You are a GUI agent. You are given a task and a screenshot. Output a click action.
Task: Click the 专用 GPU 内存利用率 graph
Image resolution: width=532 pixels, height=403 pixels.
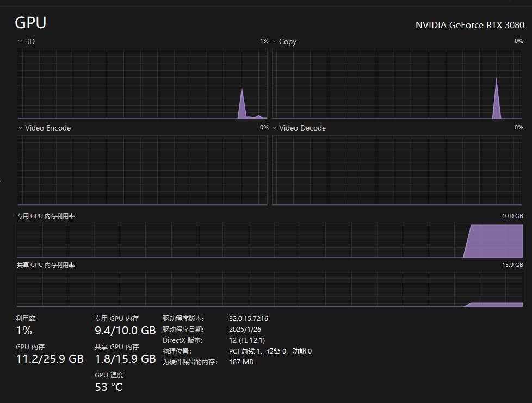point(270,239)
